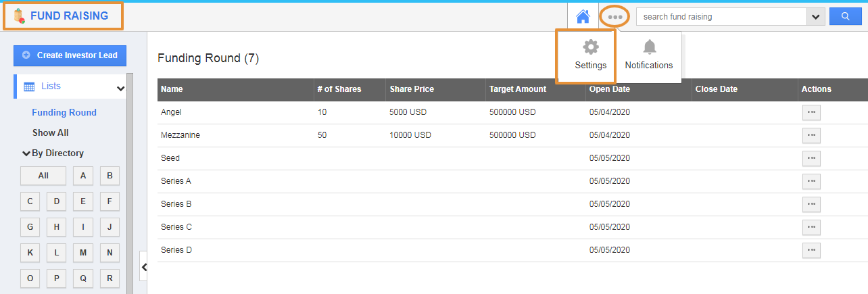Select Funding Round in sidebar
The width and height of the screenshot is (868, 294).
click(64, 113)
